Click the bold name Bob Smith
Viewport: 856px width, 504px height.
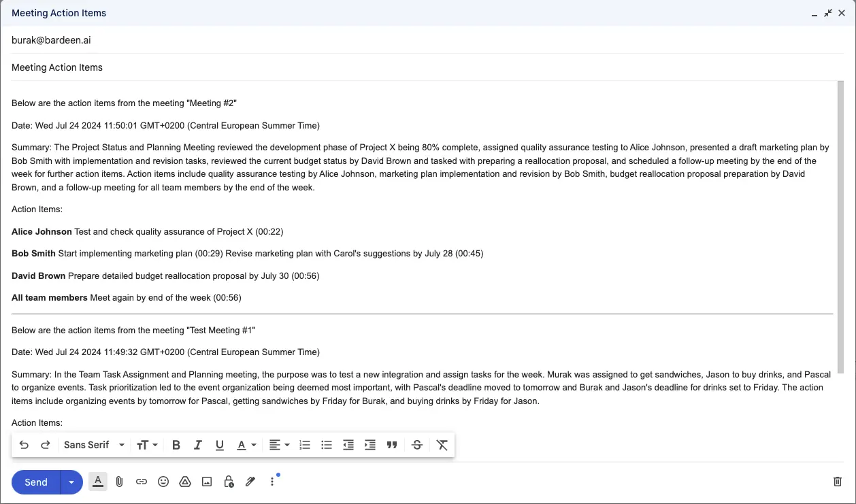pyautogui.click(x=33, y=254)
